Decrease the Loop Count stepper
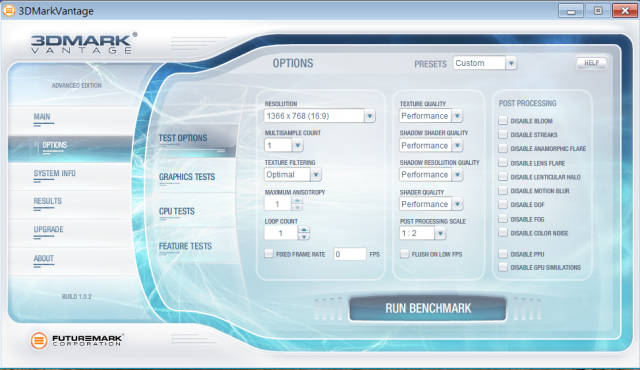The width and height of the screenshot is (640, 370). 304,237
